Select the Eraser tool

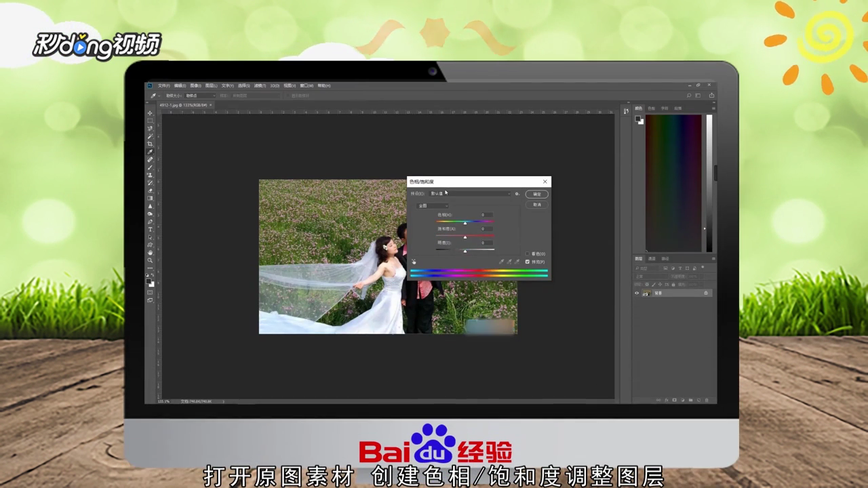(x=150, y=190)
